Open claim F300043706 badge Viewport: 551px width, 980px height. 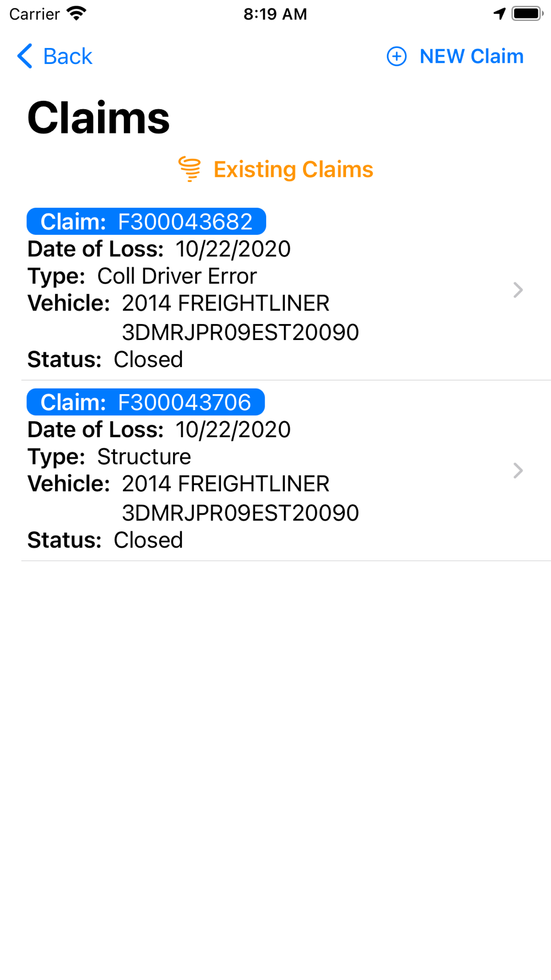point(145,402)
